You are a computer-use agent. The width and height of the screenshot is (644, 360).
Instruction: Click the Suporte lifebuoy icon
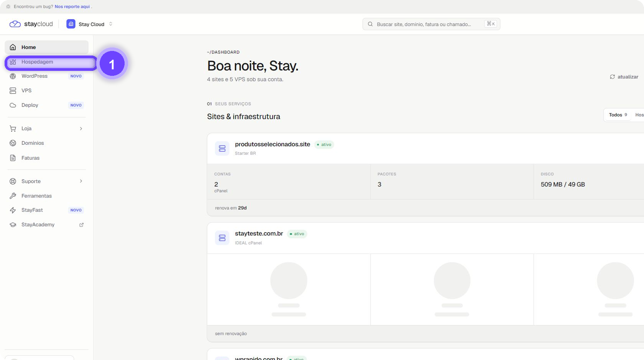(13, 181)
